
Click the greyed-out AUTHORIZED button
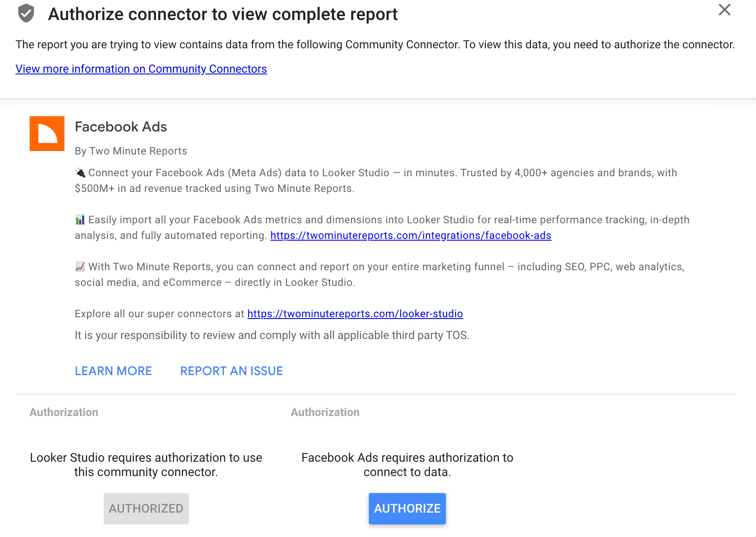(x=146, y=508)
